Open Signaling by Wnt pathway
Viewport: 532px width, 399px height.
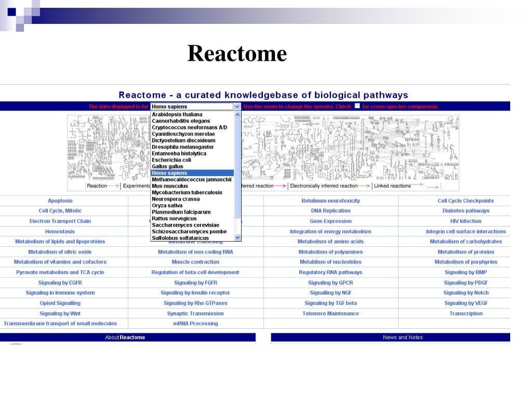pos(60,313)
